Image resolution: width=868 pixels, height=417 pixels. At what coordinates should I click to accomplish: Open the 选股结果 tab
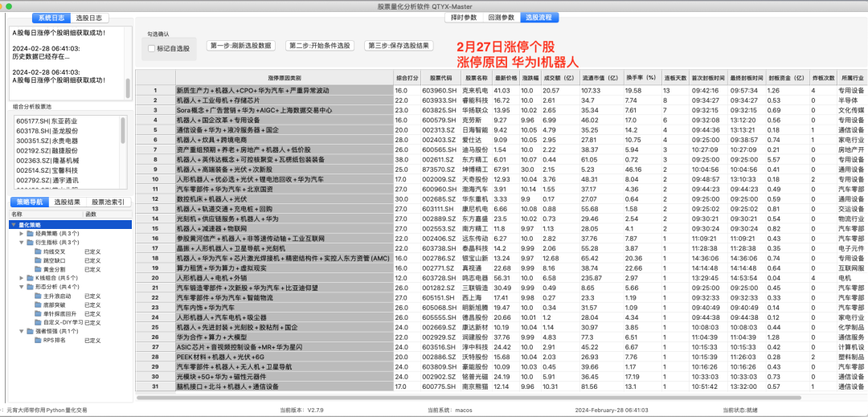coord(67,202)
